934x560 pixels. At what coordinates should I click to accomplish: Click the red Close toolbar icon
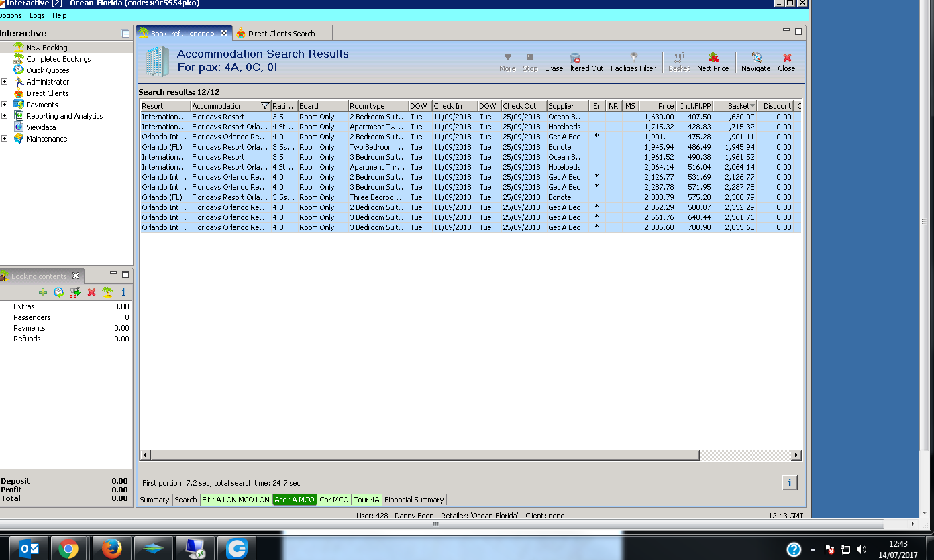tap(786, 62)
